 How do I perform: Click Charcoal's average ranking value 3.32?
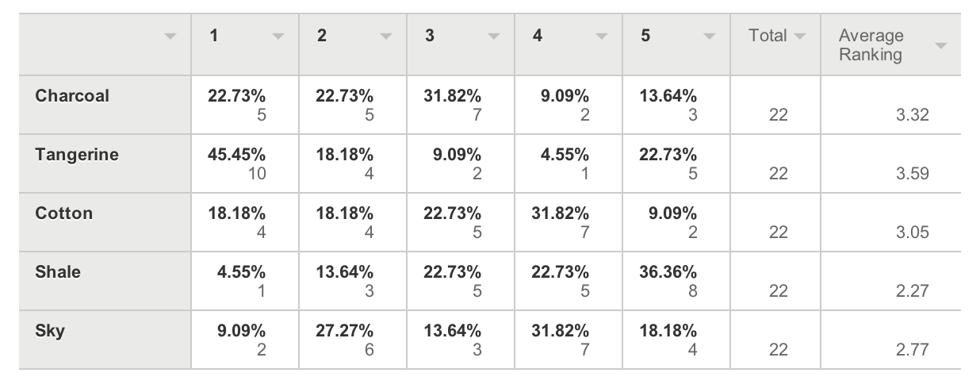(912, 115)
